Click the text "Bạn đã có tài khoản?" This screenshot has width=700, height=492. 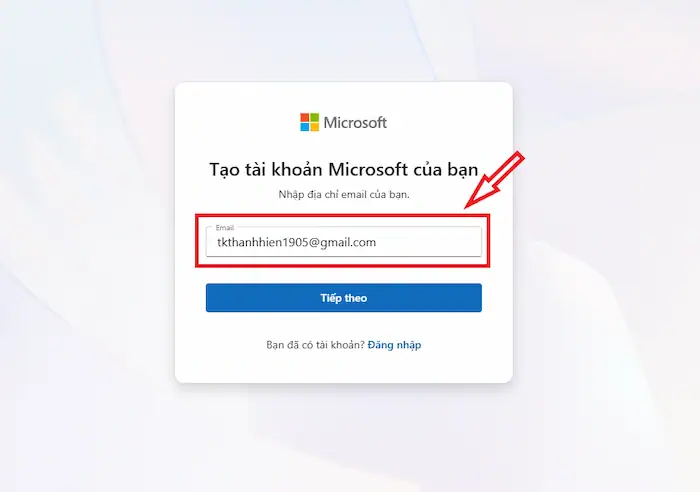pos(315,345)
